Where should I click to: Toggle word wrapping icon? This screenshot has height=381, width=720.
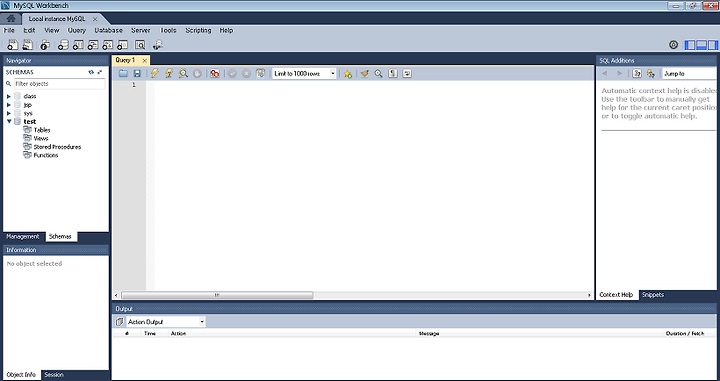pyautogui.click(x=407, y=73)
